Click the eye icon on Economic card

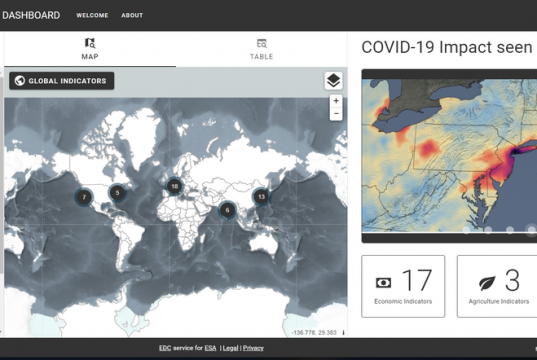(384, 283)
